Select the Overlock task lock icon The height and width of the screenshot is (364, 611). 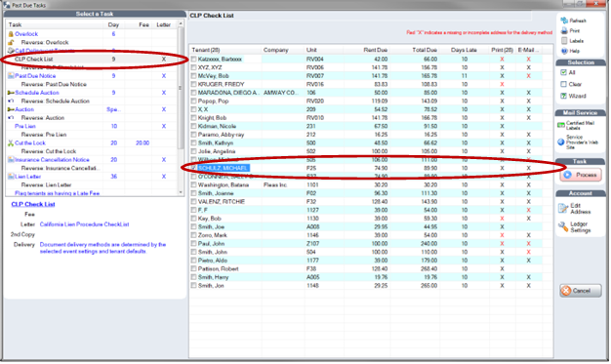pos(11,34)
